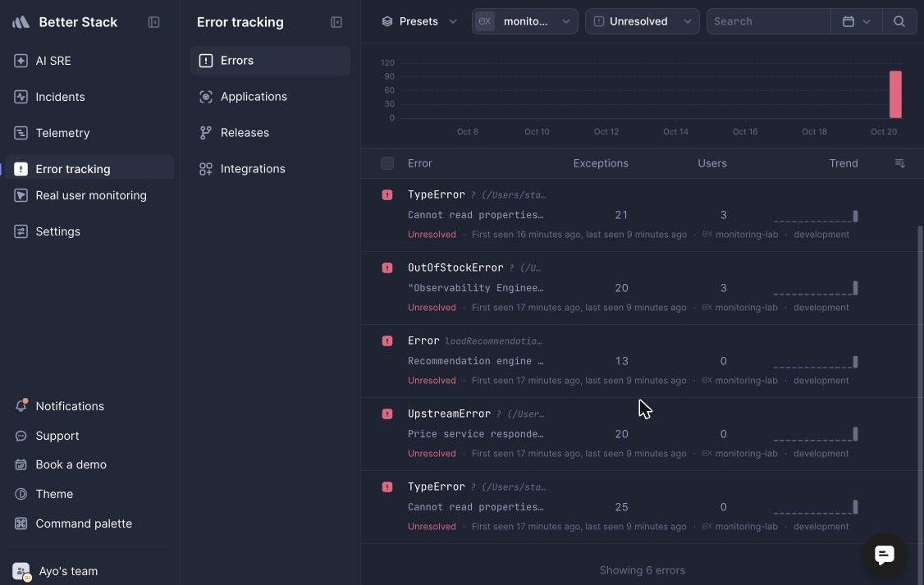This screenshot has height=585, width=924.
Task: Sort by the Exceptions column header
Action: tap(601, 163)
